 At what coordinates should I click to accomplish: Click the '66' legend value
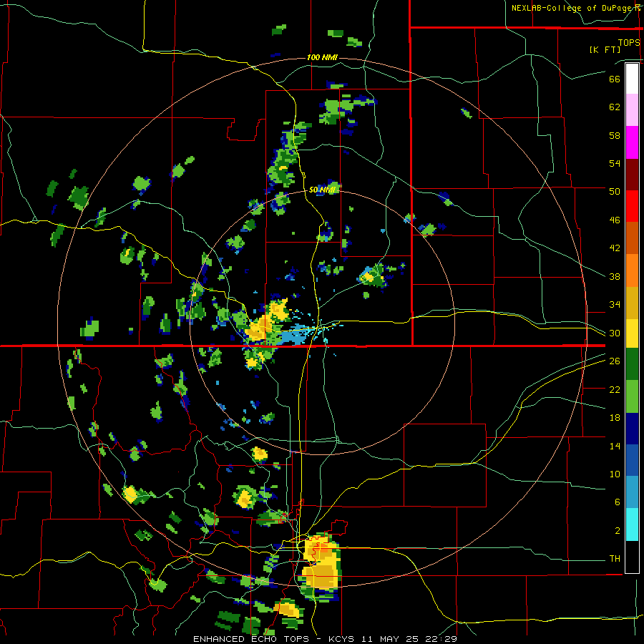[x=615, y=79]
